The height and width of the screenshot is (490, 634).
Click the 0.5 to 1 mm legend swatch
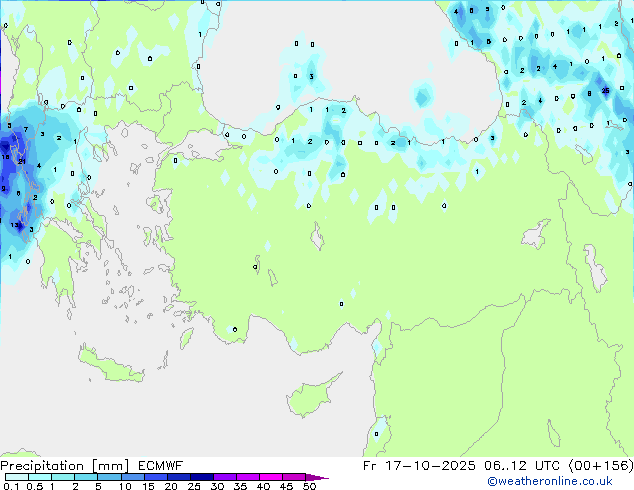[40, 477]
